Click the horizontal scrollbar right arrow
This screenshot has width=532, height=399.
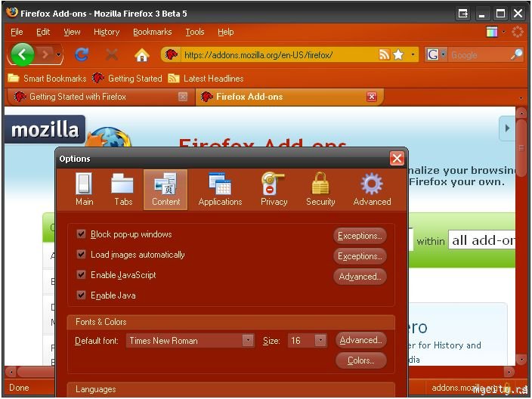coord(509,372)
